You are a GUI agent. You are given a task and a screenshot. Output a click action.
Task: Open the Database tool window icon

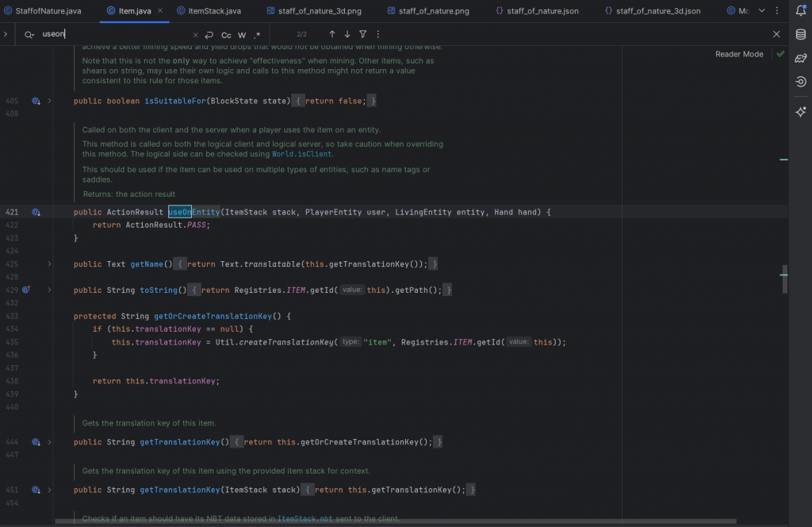pos(801,35)
